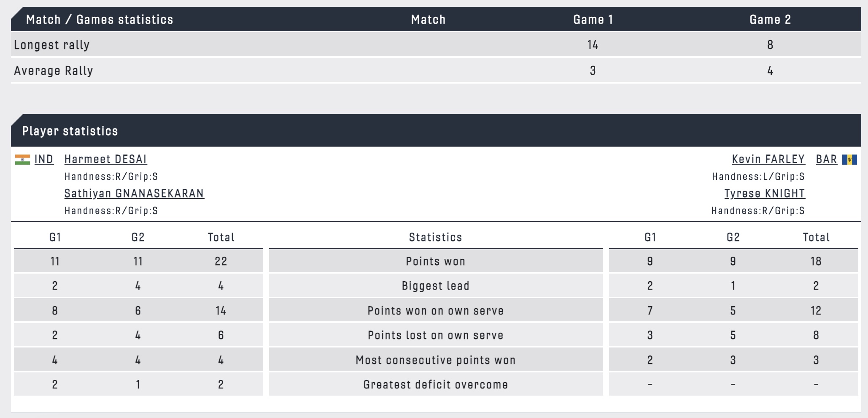
Task: Click the Average Rally row label
Action: click(54, 71)
